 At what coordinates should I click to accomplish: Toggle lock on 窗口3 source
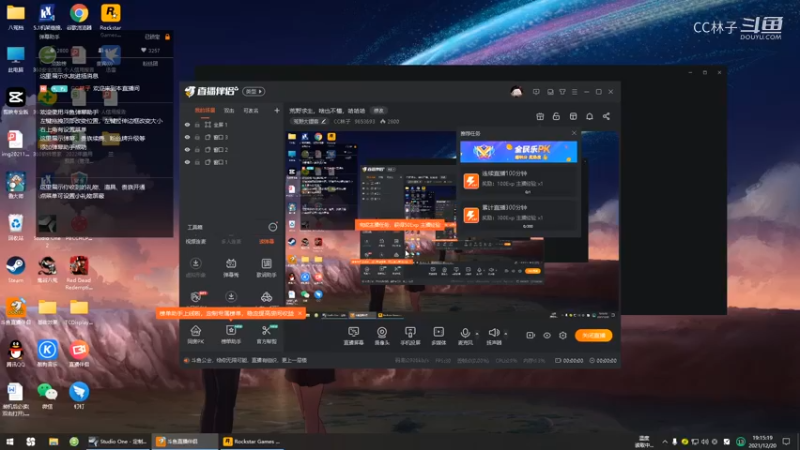[x=197, y=137]
